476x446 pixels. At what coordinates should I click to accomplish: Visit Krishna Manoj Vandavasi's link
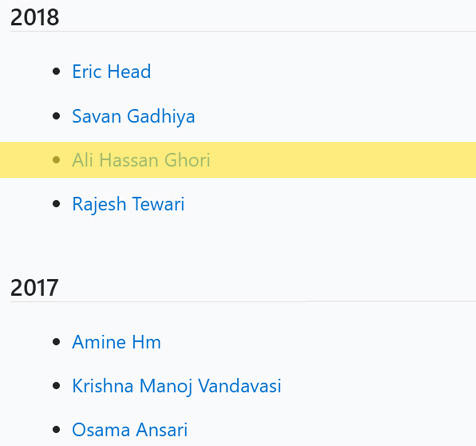click(177, 386)
